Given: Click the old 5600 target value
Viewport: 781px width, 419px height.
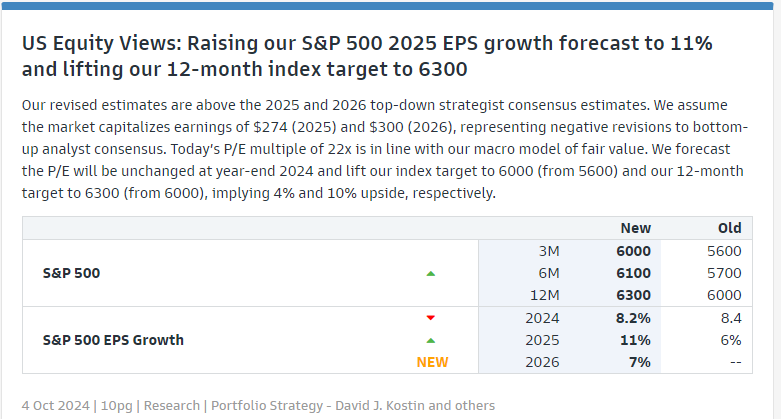Looking at the screenshot, I should (x=723, y=251).
